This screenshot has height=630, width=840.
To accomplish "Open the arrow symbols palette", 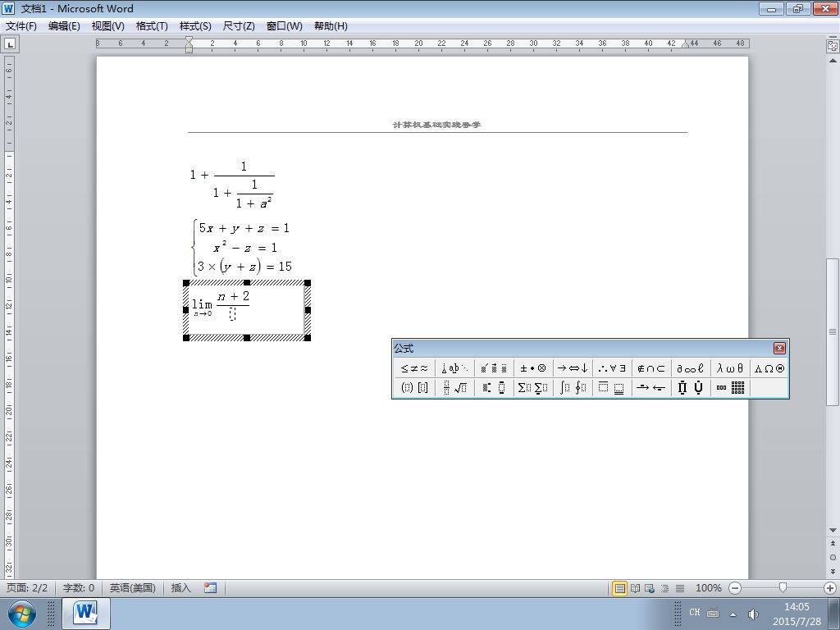I will tap(573, 368).
